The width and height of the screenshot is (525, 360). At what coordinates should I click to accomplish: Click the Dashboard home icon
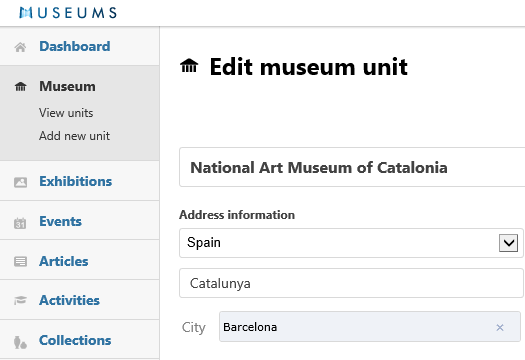click(x=20, y=47)
